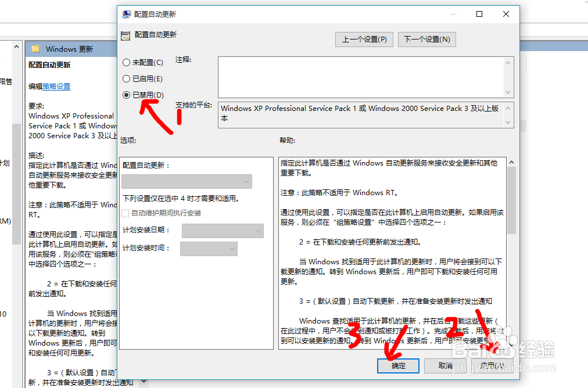Click the policy icon beside the 配置自动更新 heading
This screenshot has height=388, width=588.
point(126,35)
